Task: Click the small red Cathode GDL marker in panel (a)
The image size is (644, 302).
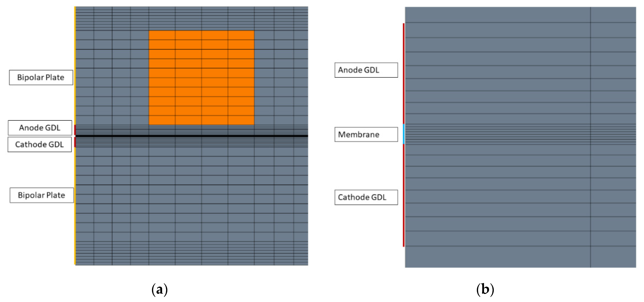Action: 75,142
